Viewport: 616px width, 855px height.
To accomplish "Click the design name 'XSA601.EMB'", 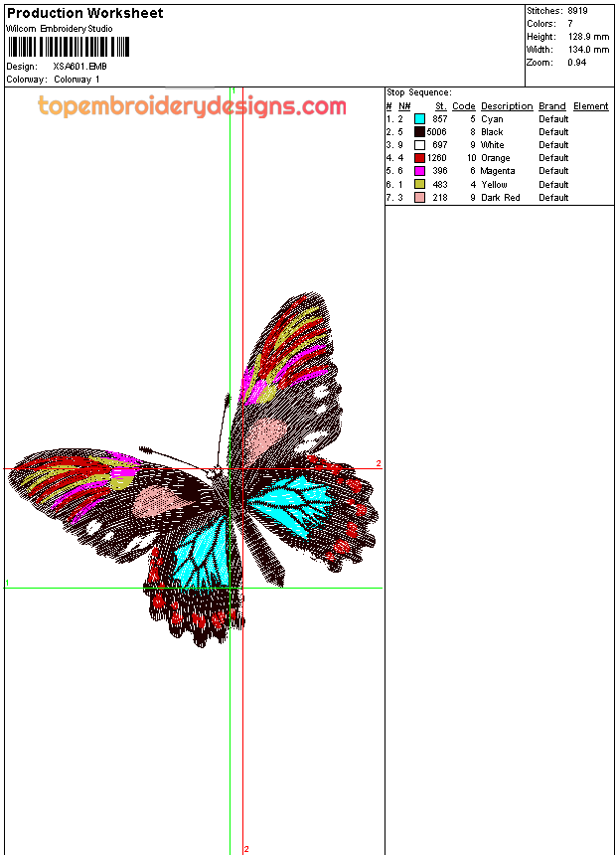I will tap(79, 67).
